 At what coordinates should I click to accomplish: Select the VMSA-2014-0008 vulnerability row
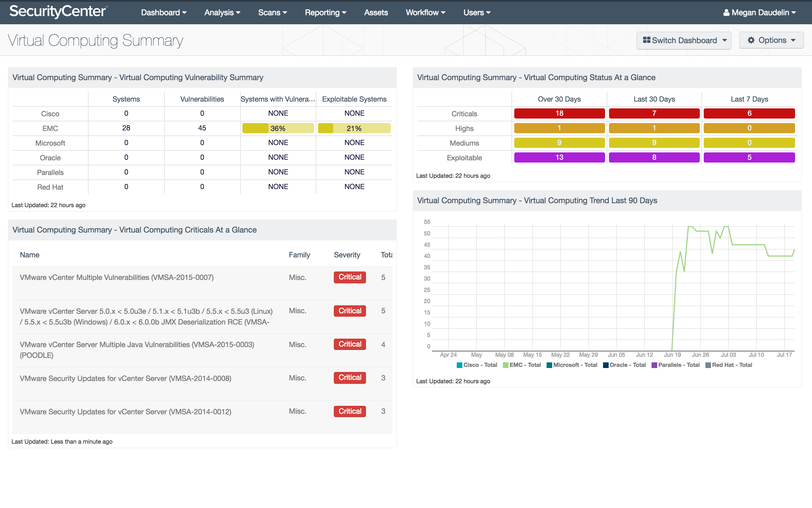point(202,384)
